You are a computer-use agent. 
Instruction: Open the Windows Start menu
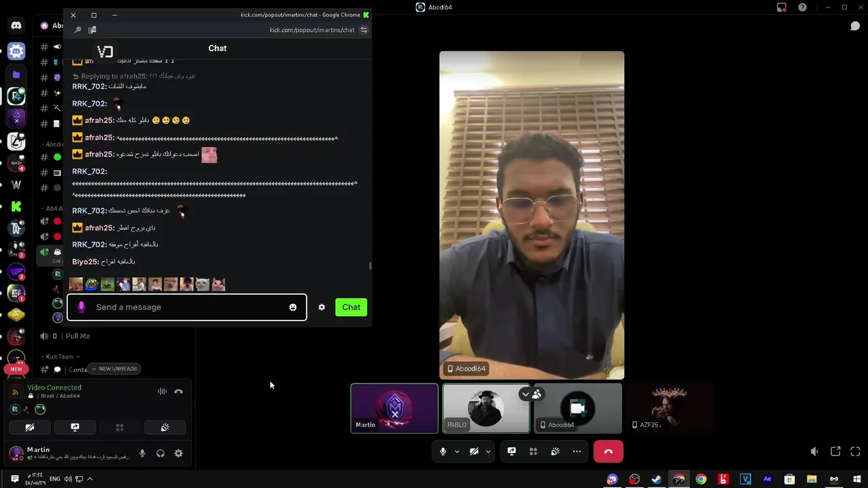856,479
